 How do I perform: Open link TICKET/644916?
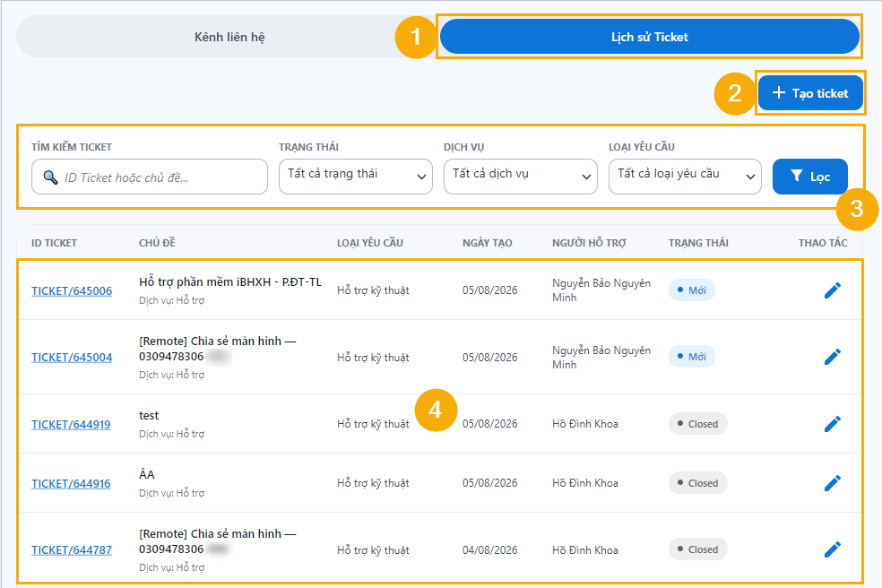(71, 483)
